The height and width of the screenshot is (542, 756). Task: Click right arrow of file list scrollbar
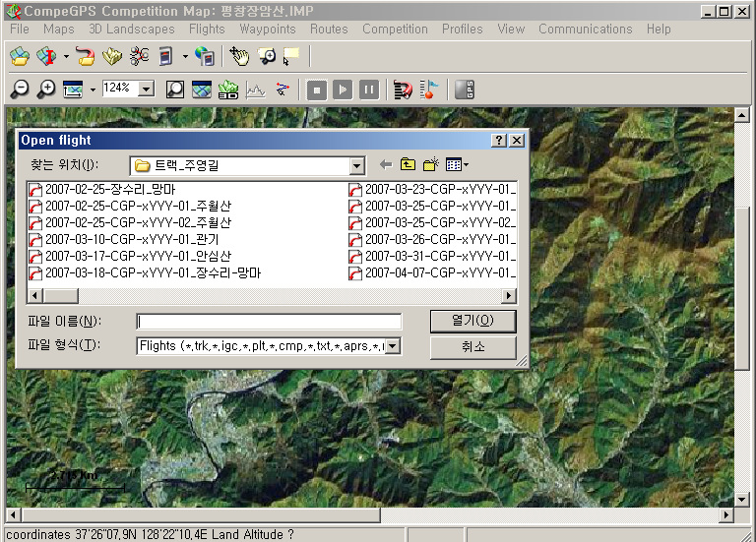point(509,295)
